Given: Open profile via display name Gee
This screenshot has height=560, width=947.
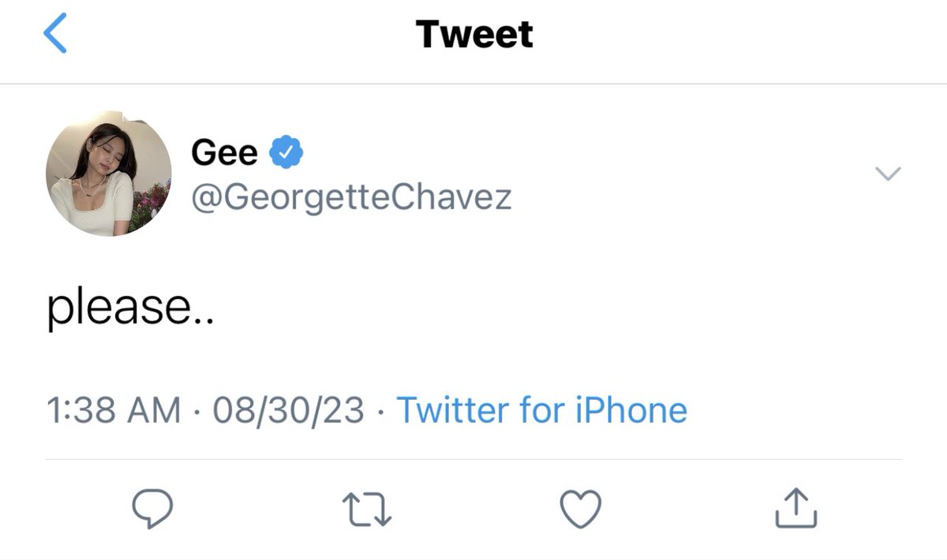Looking at the screenshot, I should [224, 151].
